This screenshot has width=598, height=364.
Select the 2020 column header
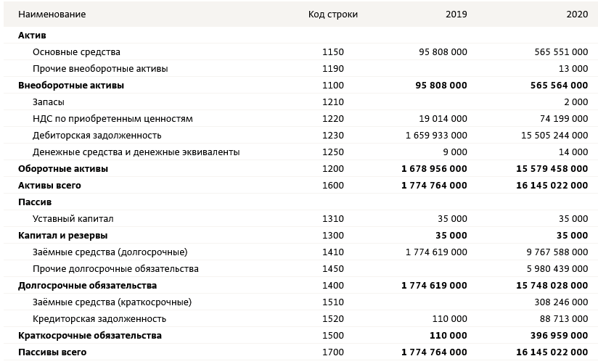pyautogui.click(x=577, y=14)
